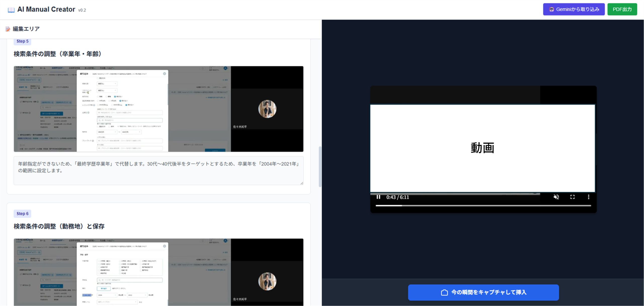Viewport: 644px width, 306px height.
Task: Click the 編集エリア pencil icon
Action: tap(8, 29)
